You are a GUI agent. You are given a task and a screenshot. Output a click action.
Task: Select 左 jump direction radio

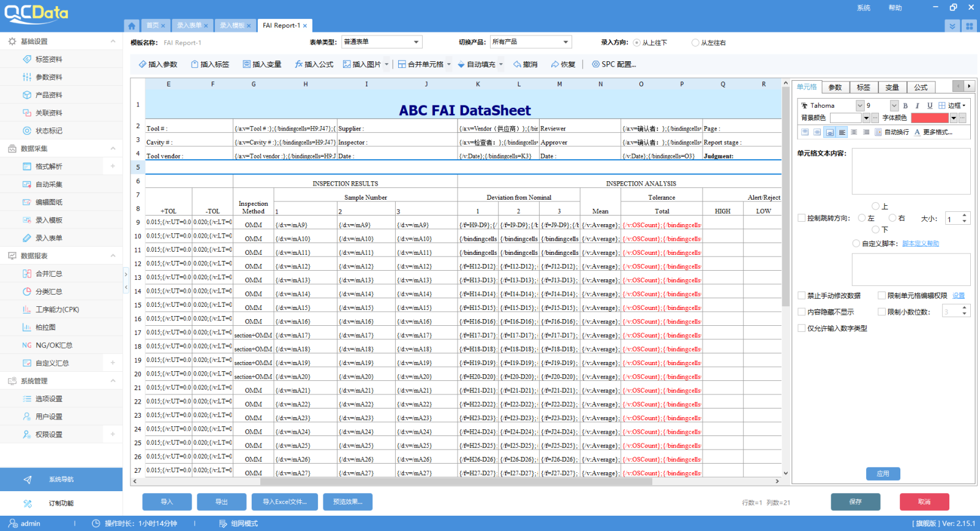pyautogui.click(x=862, y=218)
